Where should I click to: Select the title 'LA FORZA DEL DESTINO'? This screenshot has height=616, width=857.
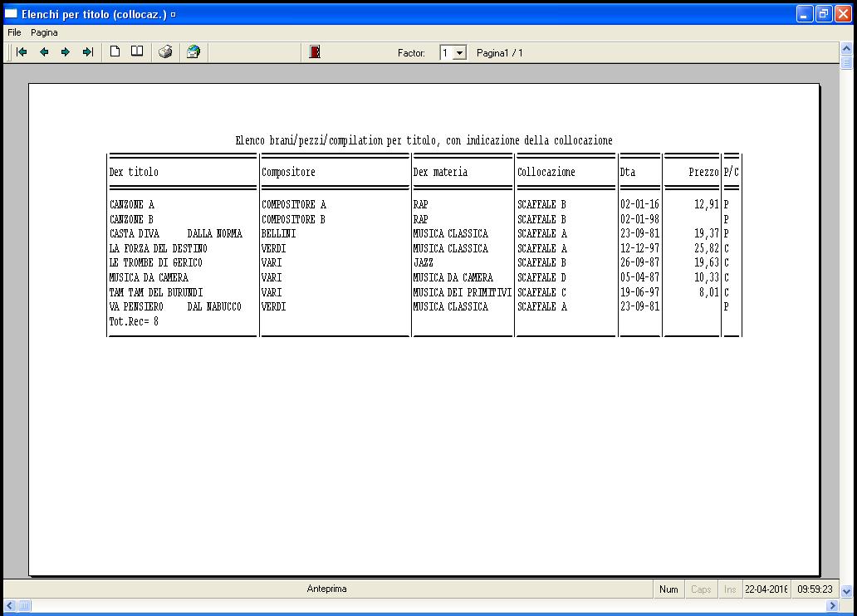158,248
